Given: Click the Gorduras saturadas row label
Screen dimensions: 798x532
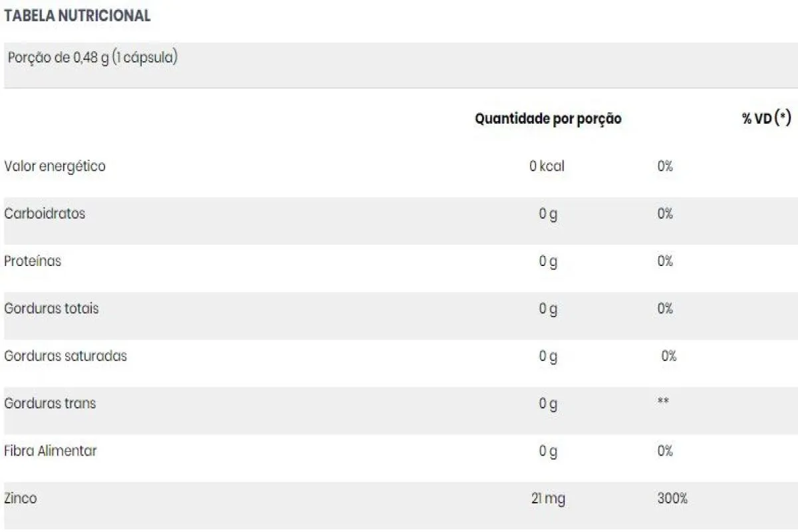Looking at the screenshot, I should (65, 356).
